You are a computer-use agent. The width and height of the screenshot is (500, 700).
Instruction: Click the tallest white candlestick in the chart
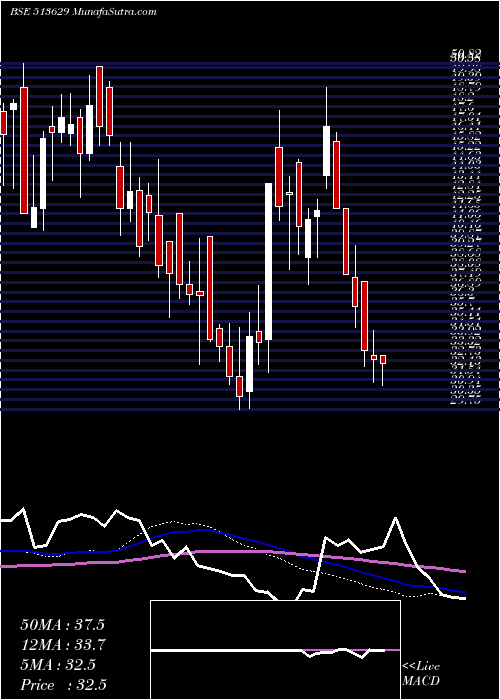click(268, 262)
